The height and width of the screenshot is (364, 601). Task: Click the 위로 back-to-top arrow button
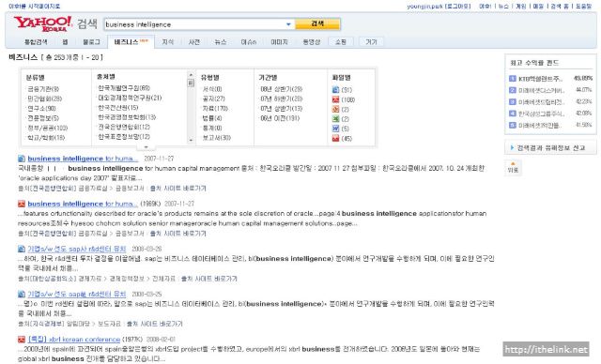pos(513,167)
